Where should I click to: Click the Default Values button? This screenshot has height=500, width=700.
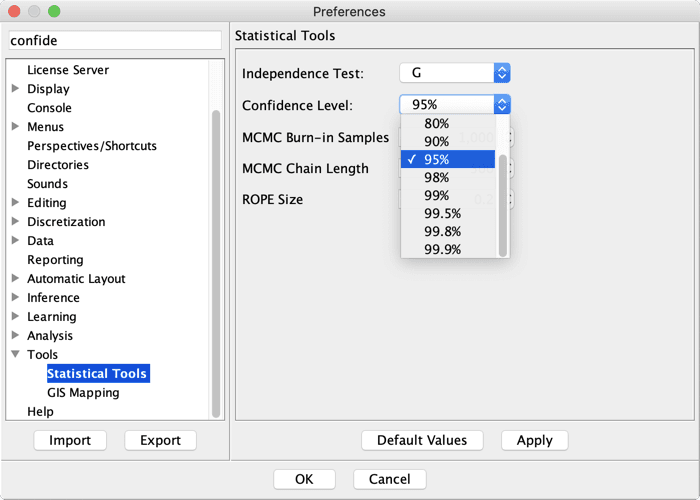[422, 440]
